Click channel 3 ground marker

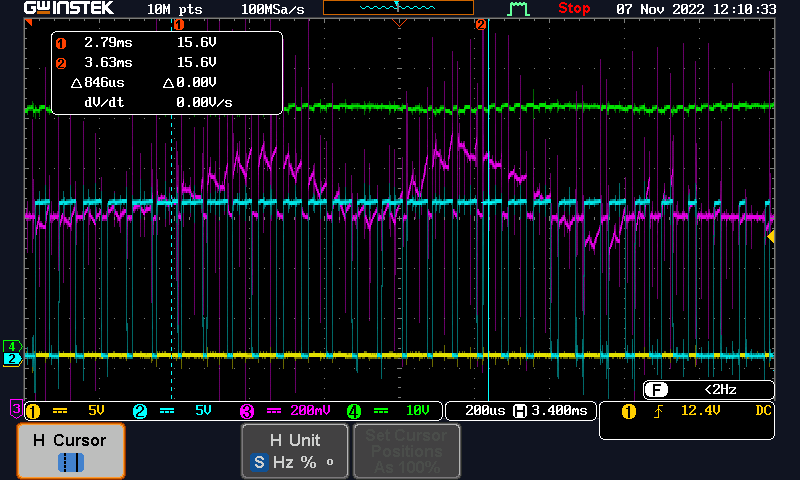coord(16,409)
